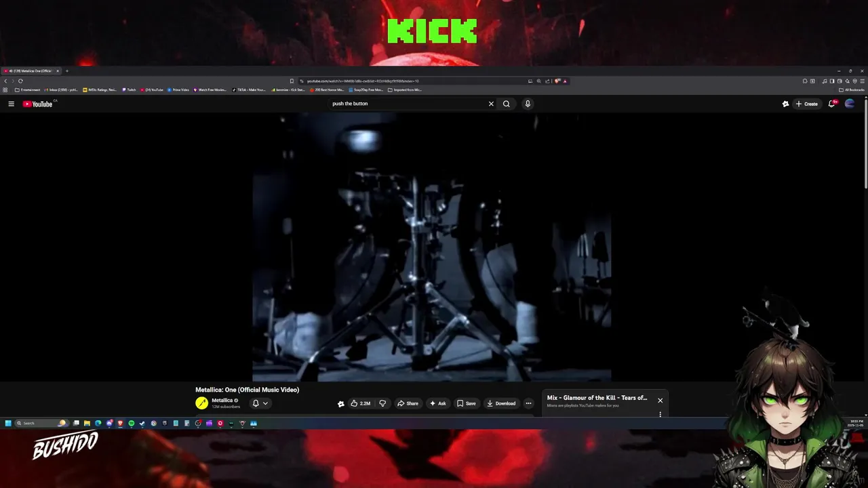Download the video

[502, 403]
